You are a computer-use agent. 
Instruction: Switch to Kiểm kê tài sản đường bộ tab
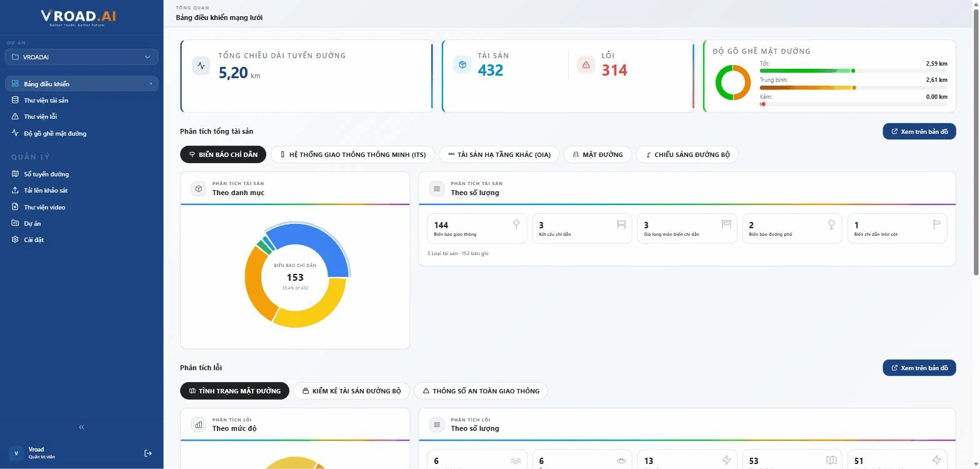click(x=351, y=391)
